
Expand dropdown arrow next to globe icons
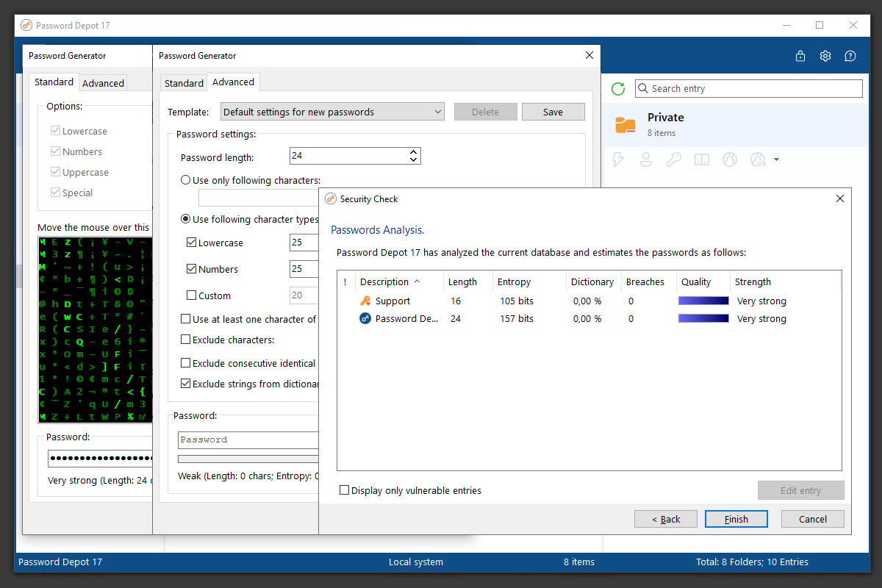point(776,159)
